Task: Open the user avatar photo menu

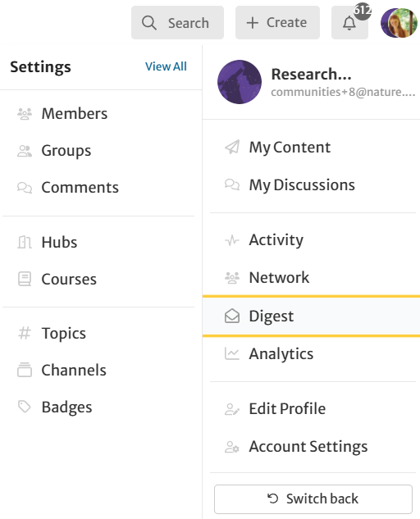Action: [x=399, y=23]
